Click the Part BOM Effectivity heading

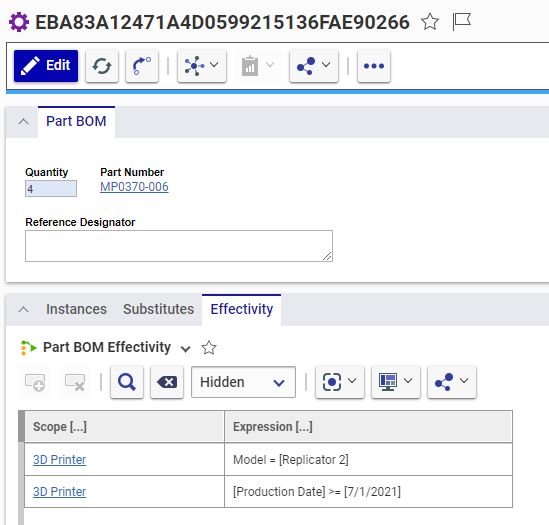point(107,347)
